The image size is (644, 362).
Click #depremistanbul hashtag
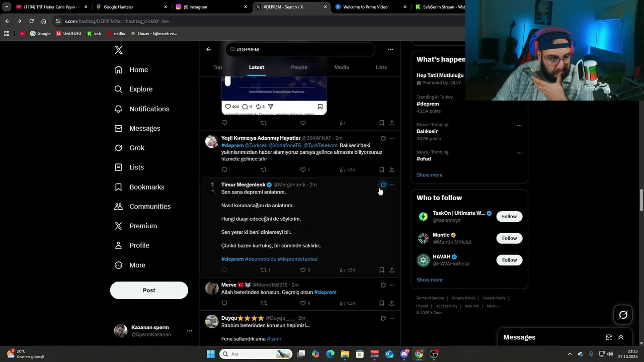tap(297, 259)
